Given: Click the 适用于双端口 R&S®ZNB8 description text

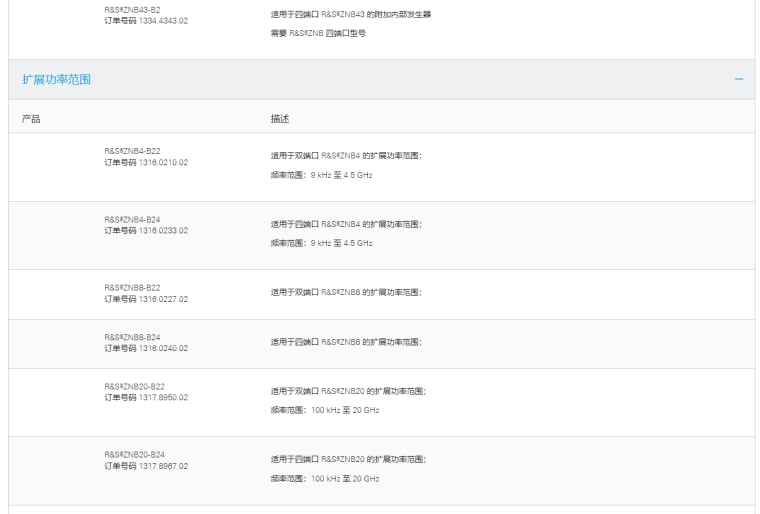Looking at the screenshot, I should [x=346, y=292].
